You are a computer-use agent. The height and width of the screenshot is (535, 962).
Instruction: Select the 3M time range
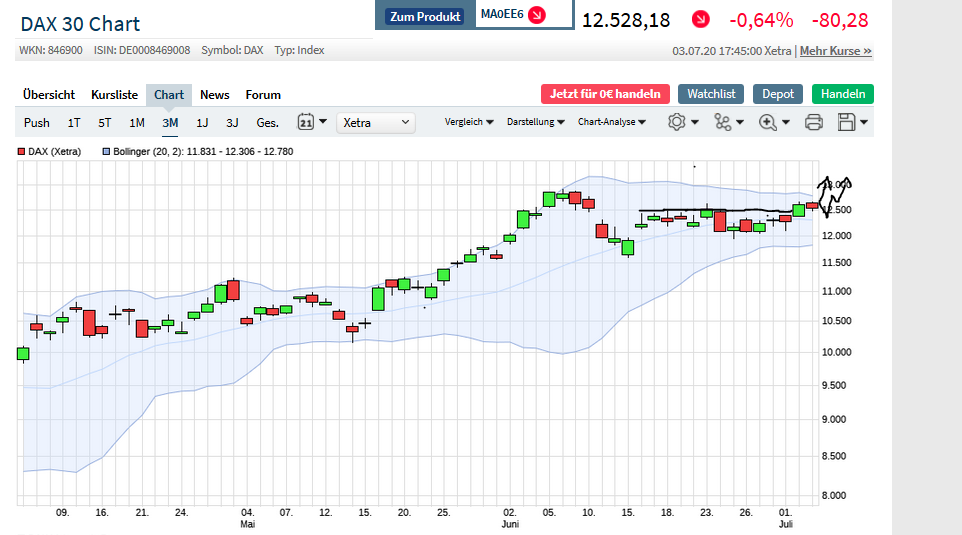(x=170, y=123)
